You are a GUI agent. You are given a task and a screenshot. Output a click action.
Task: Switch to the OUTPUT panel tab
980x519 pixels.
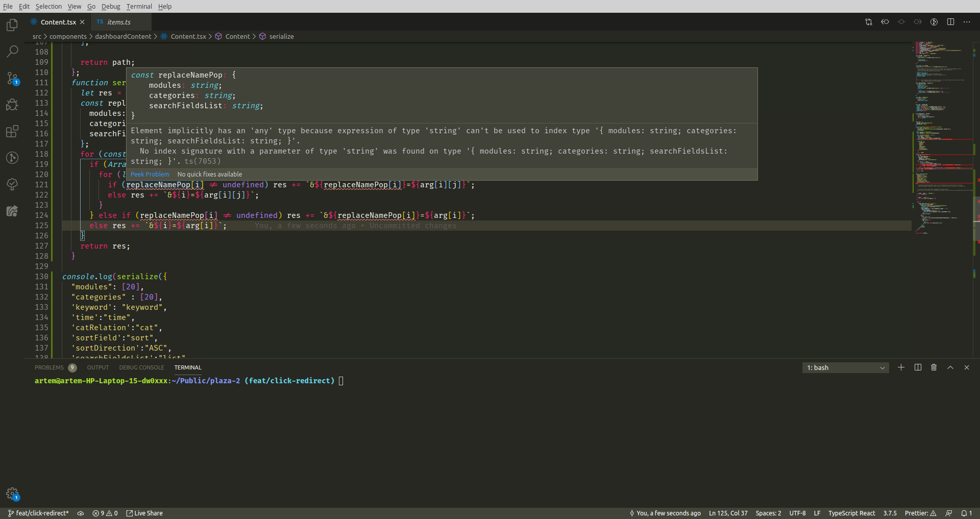coord(98,367)
